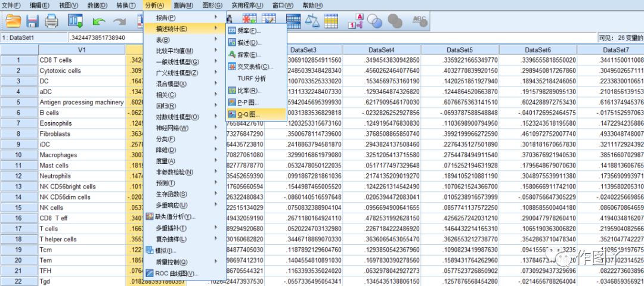This screenshot has width=644, height=286.
Task: Select the DataSet6 column header
Action: coord(538,49)
